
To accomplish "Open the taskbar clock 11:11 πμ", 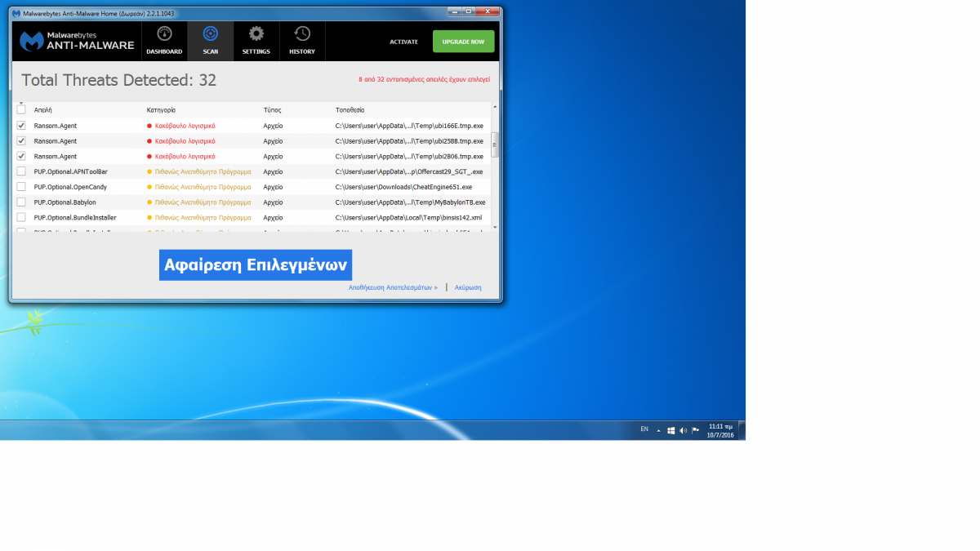I will pyautogui.click(x=720, y=430).
